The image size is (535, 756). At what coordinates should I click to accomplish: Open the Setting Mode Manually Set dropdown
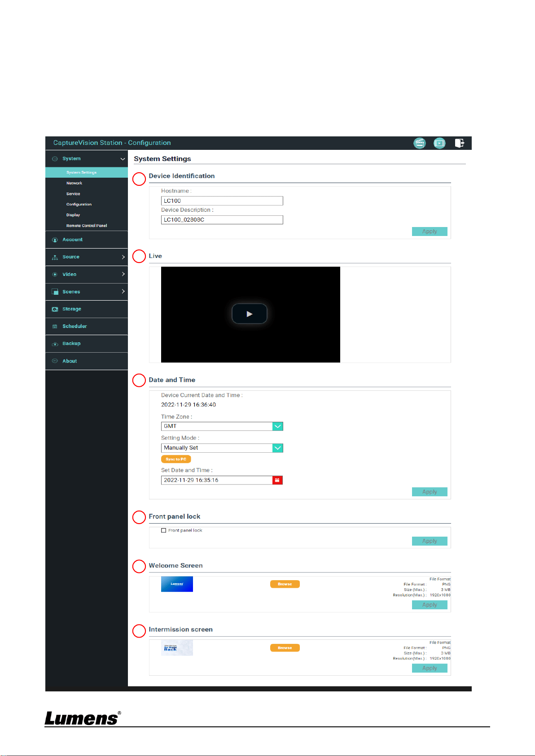(x=222, y=448)
